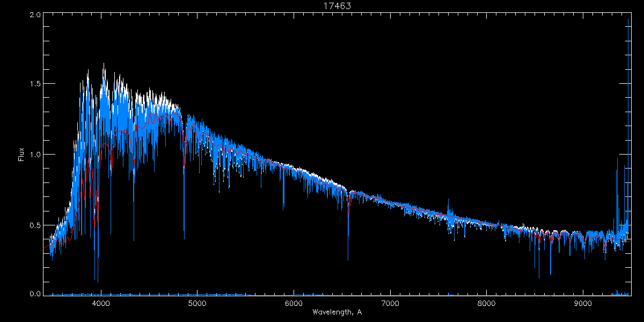
Task: Click the 0.5 flux tick label
Action: (x=35, y=225)
